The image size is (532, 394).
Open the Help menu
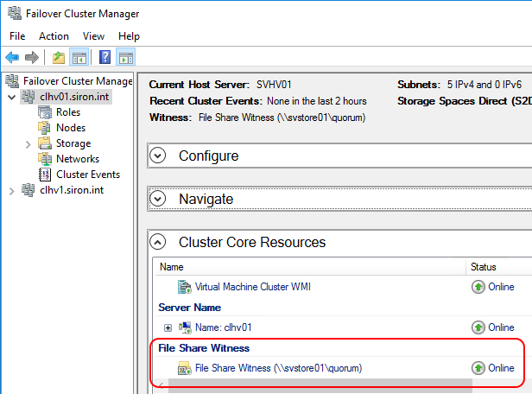coord(129,36)
